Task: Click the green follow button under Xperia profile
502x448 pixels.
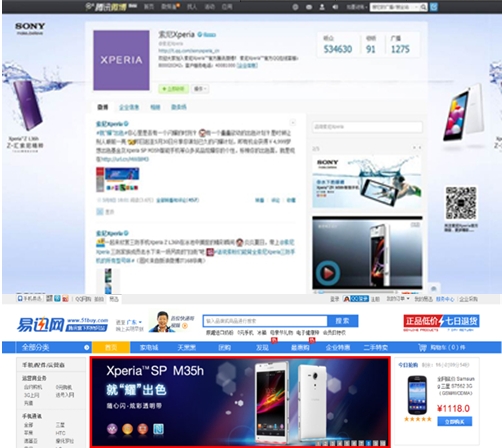Action: pyautogui.click(x=173, y=89)
